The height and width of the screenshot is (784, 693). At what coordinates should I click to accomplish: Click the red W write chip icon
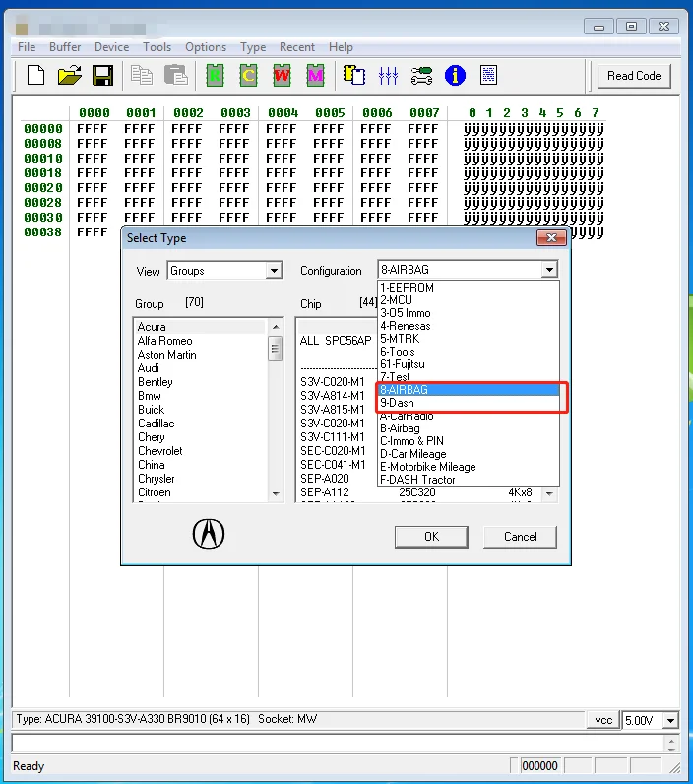tap(282, 76)
